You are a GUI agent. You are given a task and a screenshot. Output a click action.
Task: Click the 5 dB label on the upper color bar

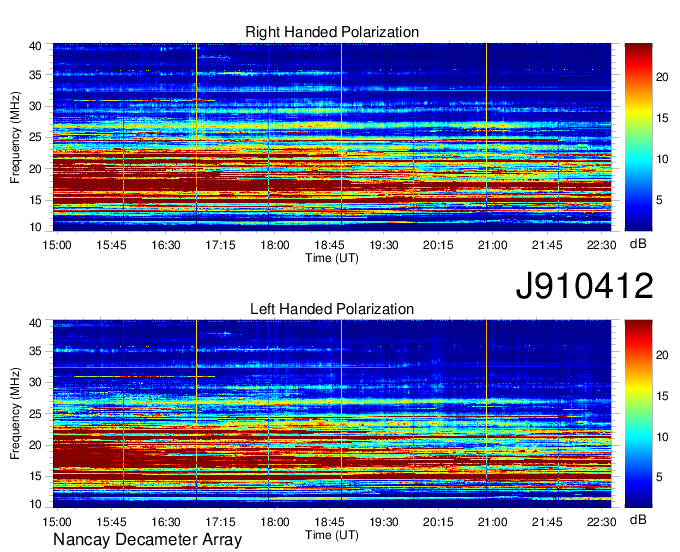659,200
